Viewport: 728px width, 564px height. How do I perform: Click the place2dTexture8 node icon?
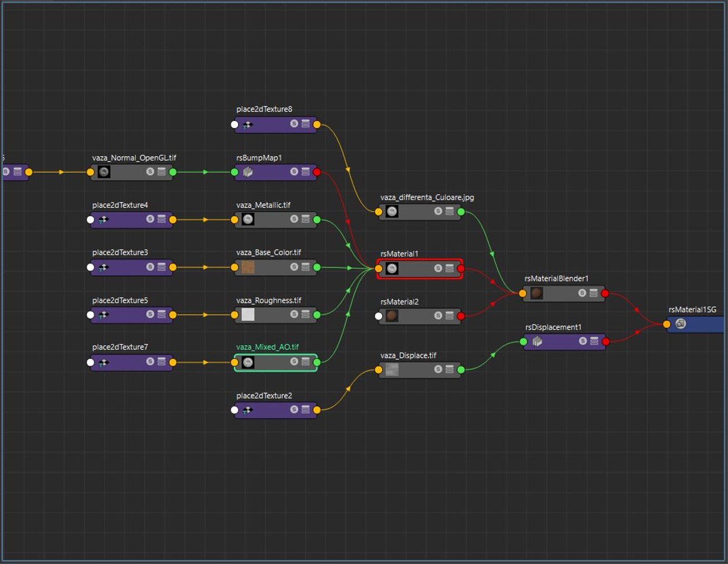tap(248, 125)
